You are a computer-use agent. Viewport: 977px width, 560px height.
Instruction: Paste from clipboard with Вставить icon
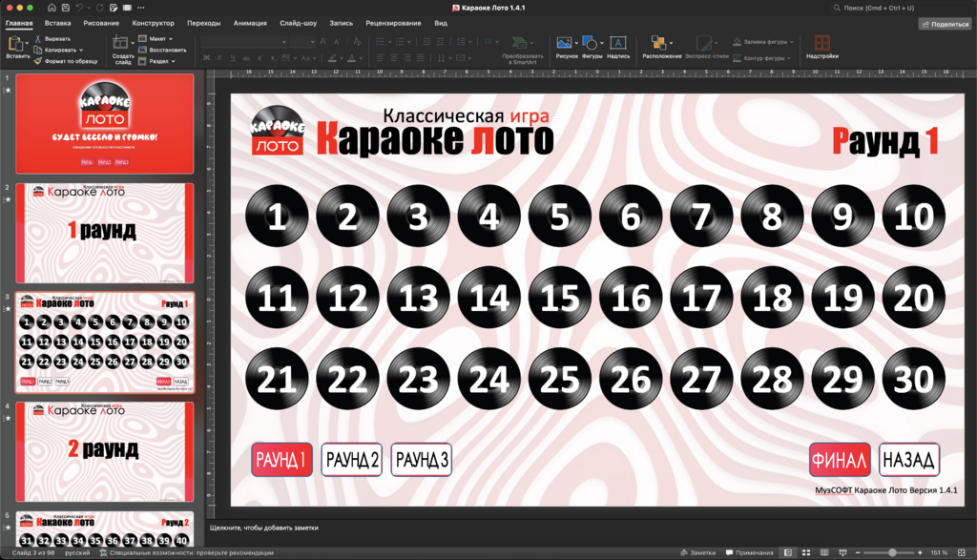pos(15,44)
